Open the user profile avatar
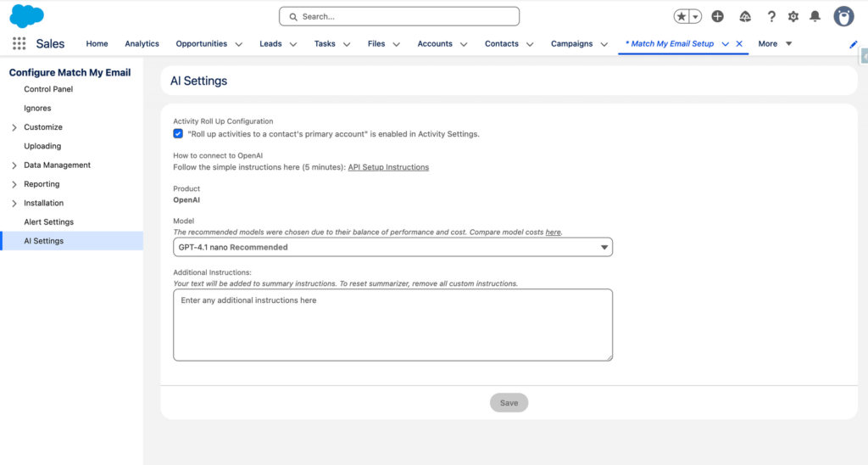Viewport: 868px width, 465px height. (x=843, y=17)
